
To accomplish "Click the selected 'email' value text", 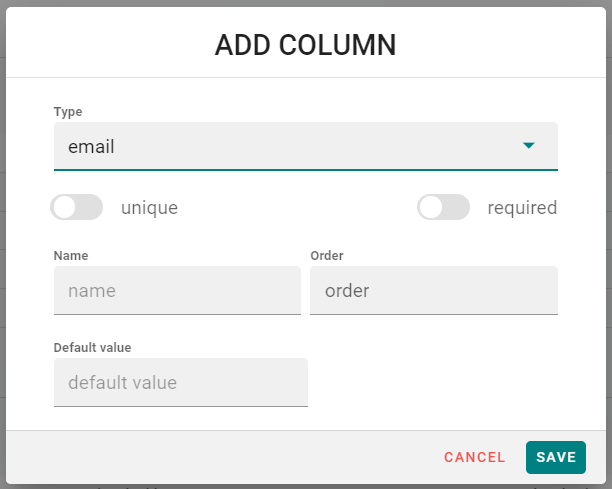I will [x=92, y=147].
